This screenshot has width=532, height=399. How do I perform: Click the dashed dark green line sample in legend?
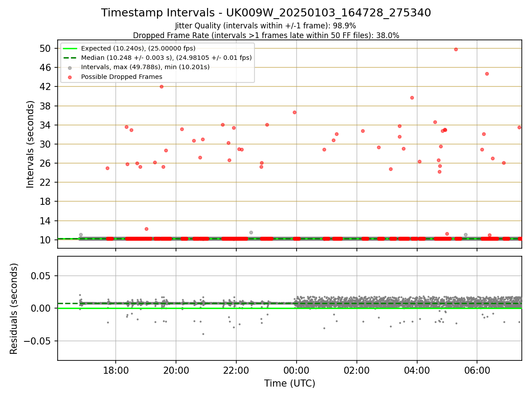(x=70, y=58)
